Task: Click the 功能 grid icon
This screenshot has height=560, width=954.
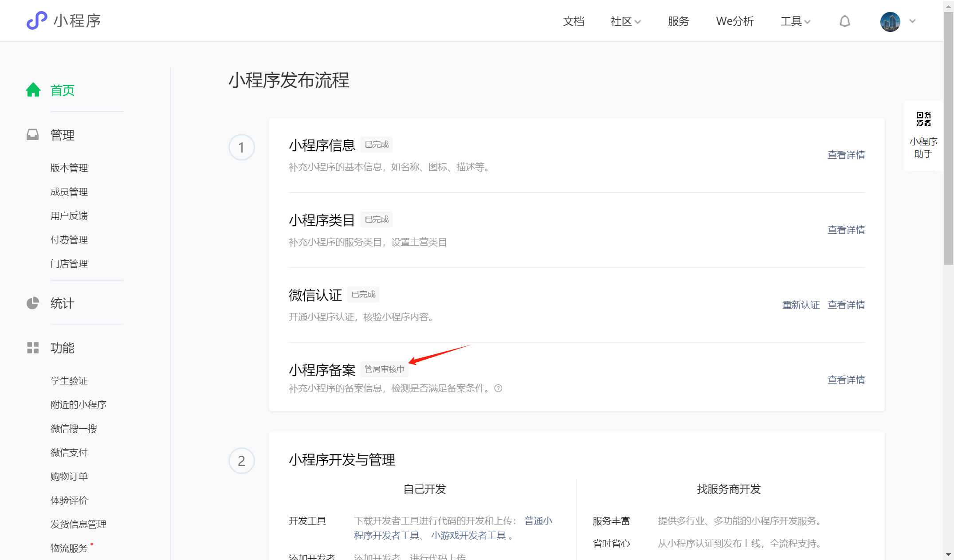Action: click(x=33, y=348)
